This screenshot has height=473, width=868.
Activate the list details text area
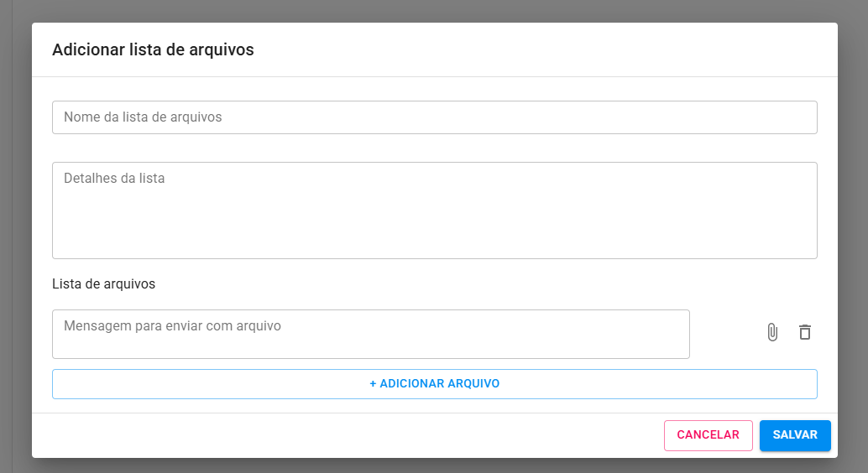tap(434, 211)
